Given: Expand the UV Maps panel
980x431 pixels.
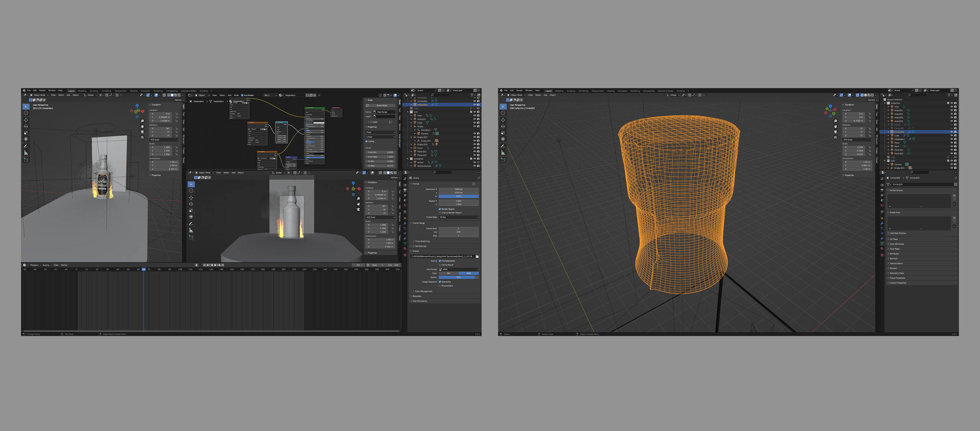Looking at the screenshot, I should [894, 239].
